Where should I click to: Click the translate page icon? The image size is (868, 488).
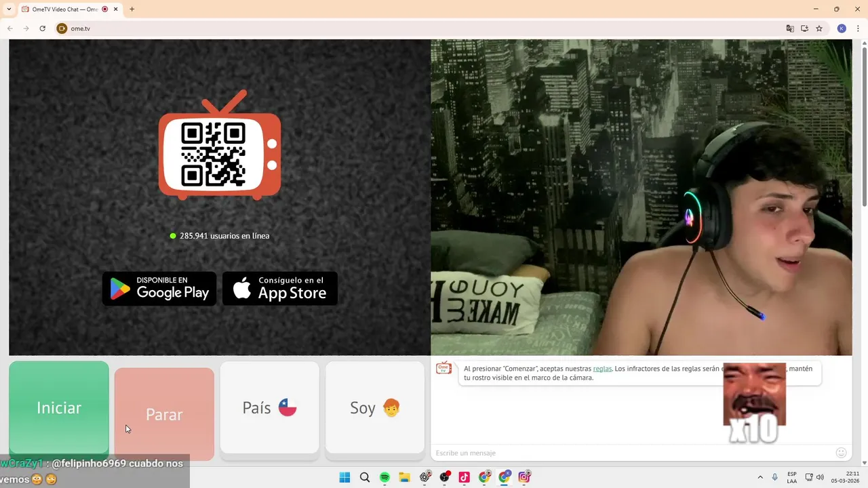coord(790,28)
